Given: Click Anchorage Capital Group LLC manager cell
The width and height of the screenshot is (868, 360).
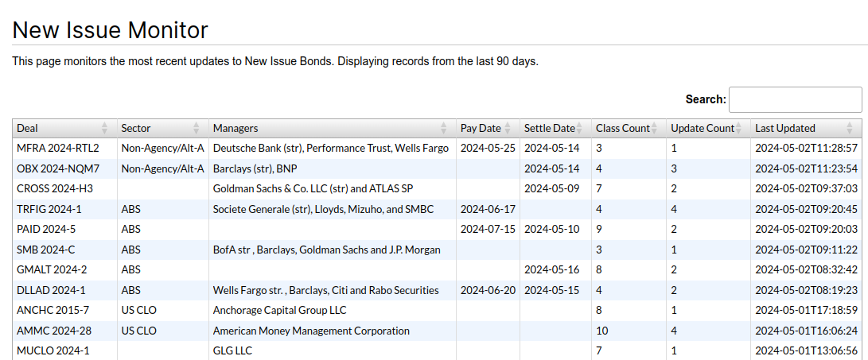Looking at the screenshot, I should point(279,310).
